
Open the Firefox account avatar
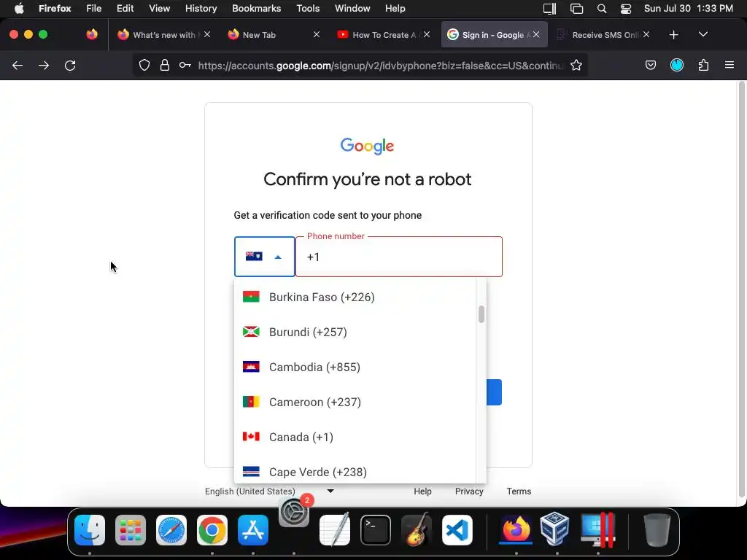[x=677, y=65]
